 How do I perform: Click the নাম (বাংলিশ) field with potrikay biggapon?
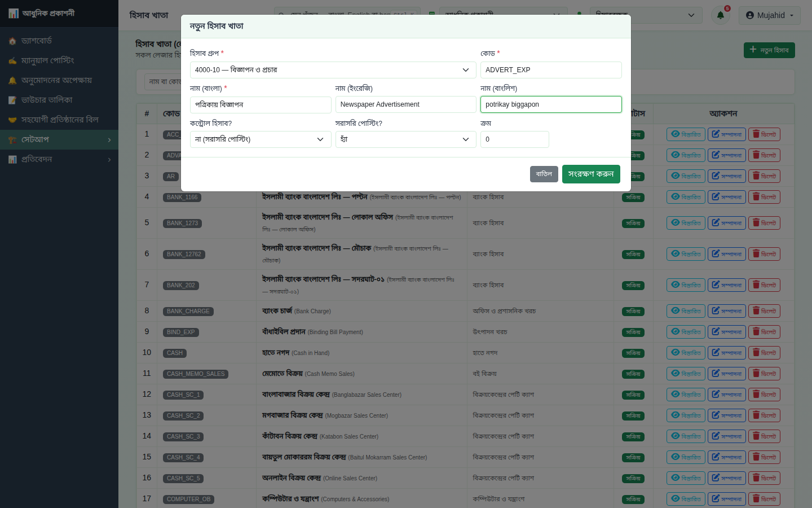pyautogui.click(x=551, y=104)
